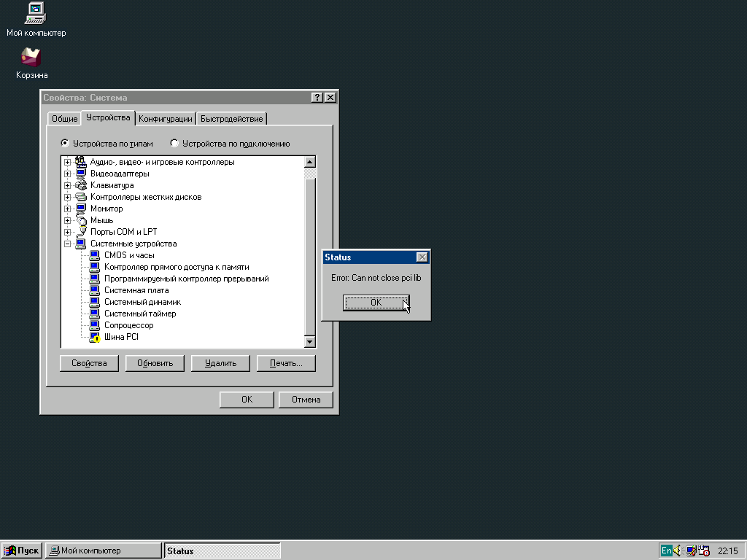Image resolution: width=747 pixels, height=560 pixels.
Task: Expand the Контроллеры жестких дисков node
Action: coord(67,197)
